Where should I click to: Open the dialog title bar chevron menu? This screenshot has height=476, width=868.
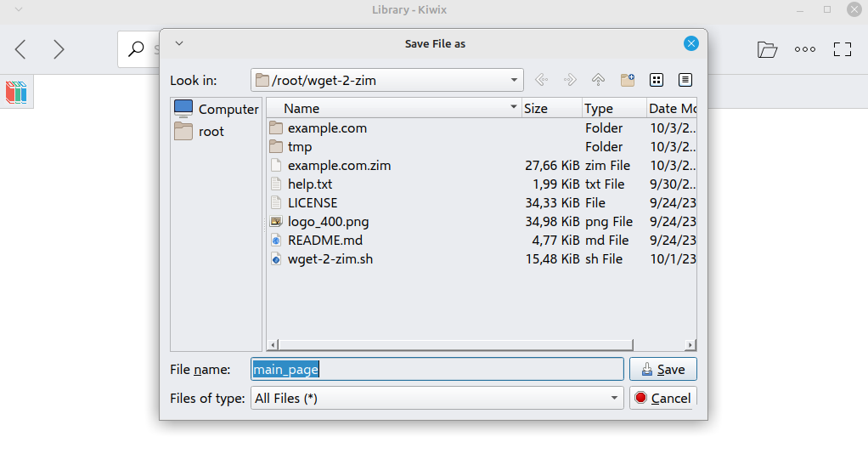tap(179, 43)
